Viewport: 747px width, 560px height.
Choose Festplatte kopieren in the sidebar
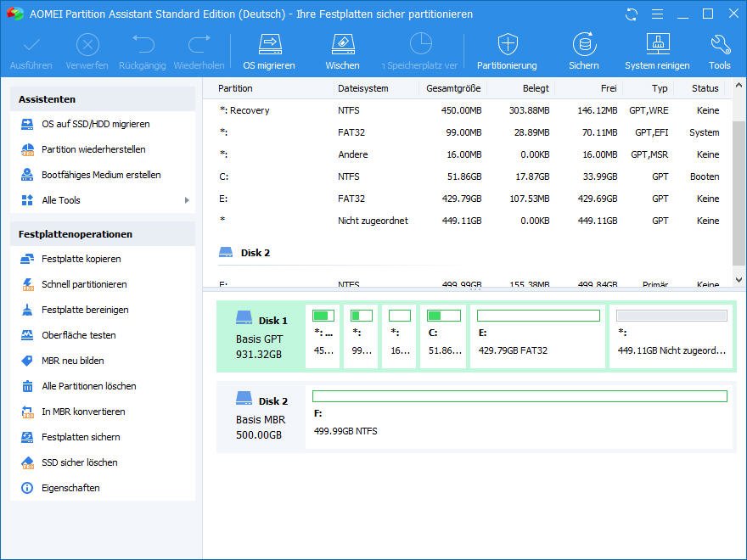point(81,259)
